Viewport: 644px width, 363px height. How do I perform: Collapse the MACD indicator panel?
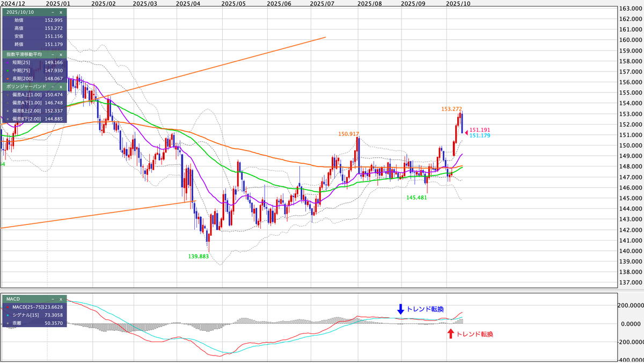pyautogui.click(x=53, y=299)
